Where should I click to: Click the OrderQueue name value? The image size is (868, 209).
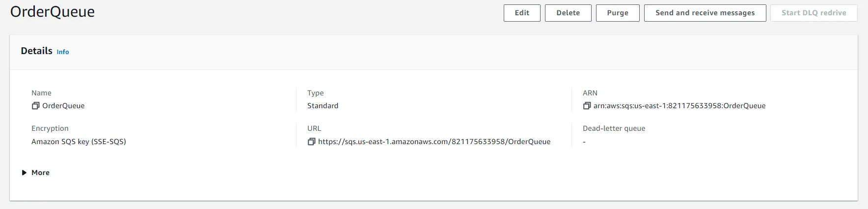pos(63,106)
